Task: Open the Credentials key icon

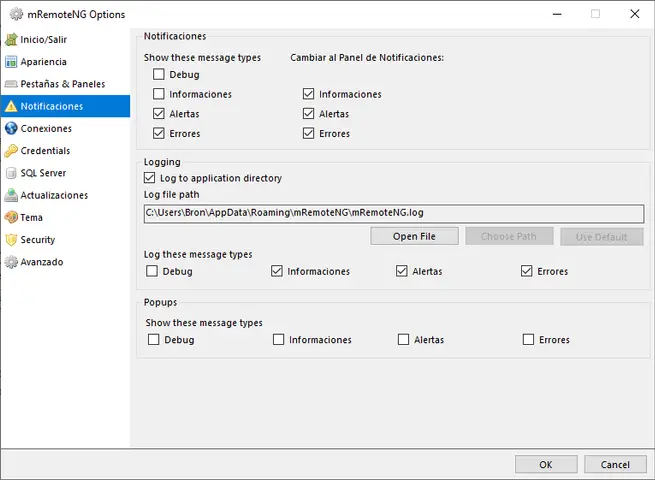Action: 11,151
